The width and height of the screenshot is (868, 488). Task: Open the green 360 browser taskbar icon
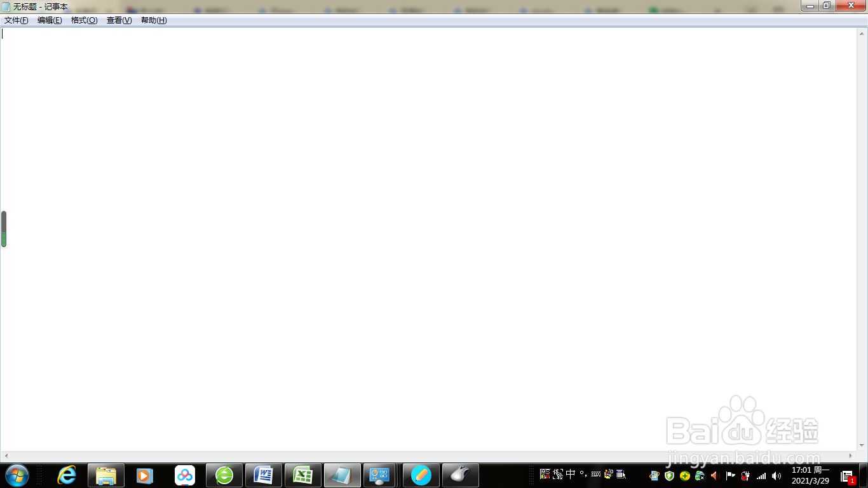tap(224, 475)
